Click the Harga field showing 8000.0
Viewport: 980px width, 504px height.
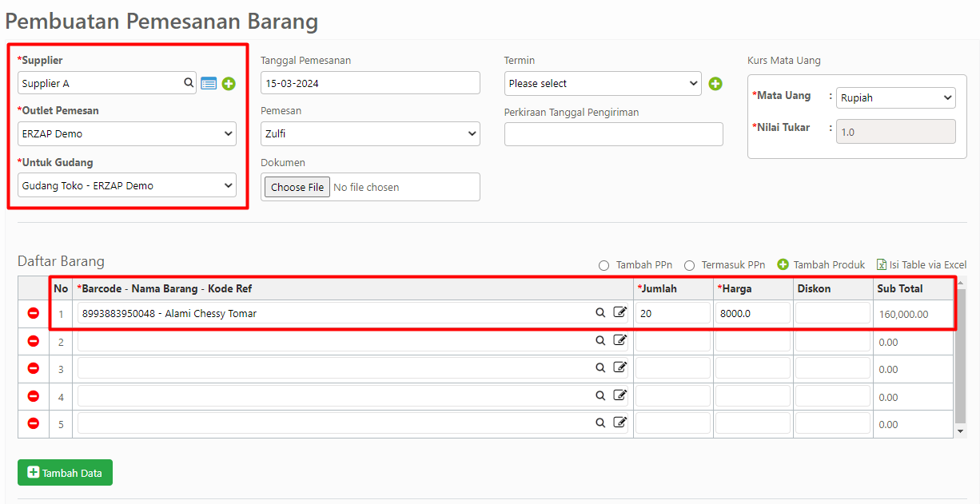[x=753, y=313]
